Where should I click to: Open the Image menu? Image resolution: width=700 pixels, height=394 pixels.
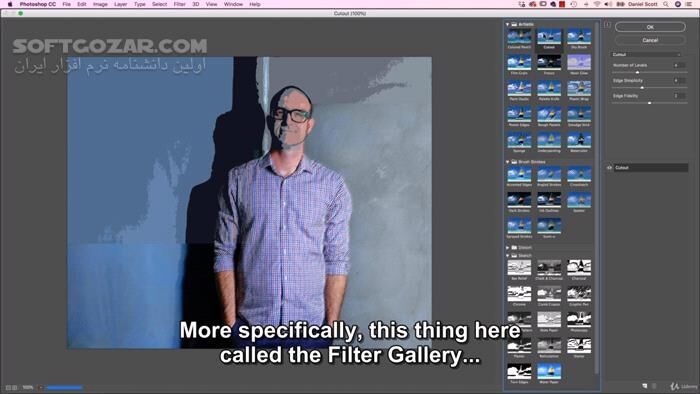click(x=100, y=4)
